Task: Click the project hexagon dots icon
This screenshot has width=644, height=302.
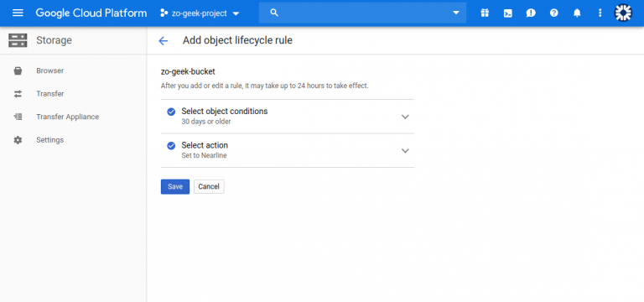Action: point(164,13)
